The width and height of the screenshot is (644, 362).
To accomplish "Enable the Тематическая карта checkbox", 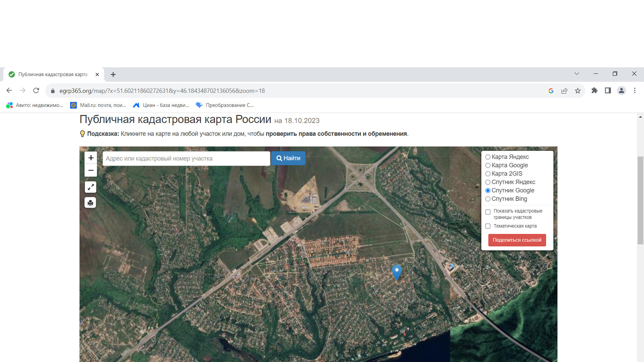I will click(488, 226).
